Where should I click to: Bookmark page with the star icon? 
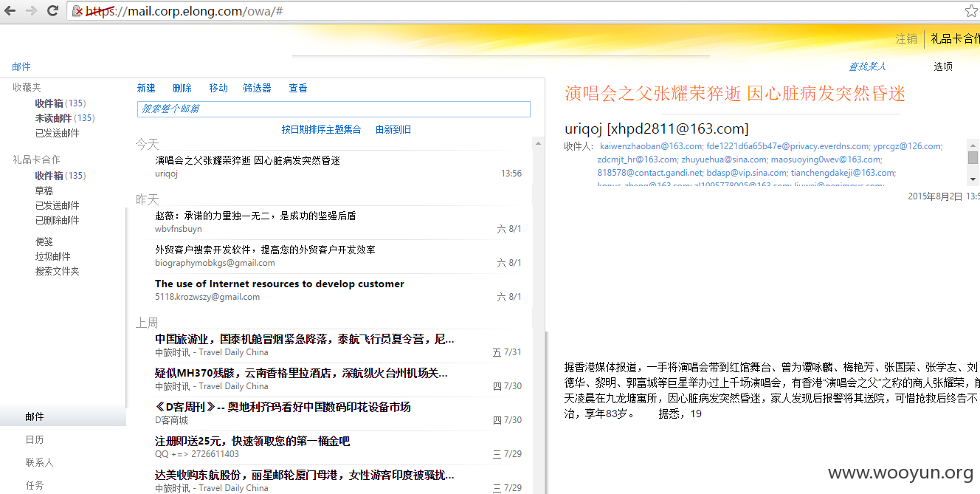tap(971, 11)
